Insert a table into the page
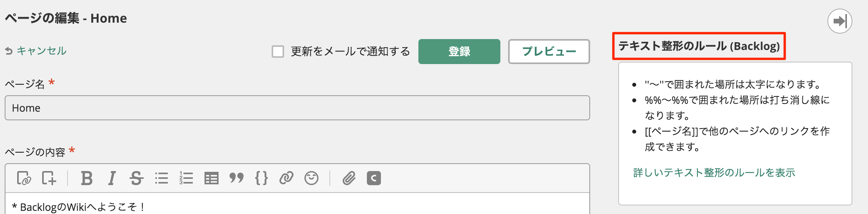868x214 pixels. (x=211, y=178)
